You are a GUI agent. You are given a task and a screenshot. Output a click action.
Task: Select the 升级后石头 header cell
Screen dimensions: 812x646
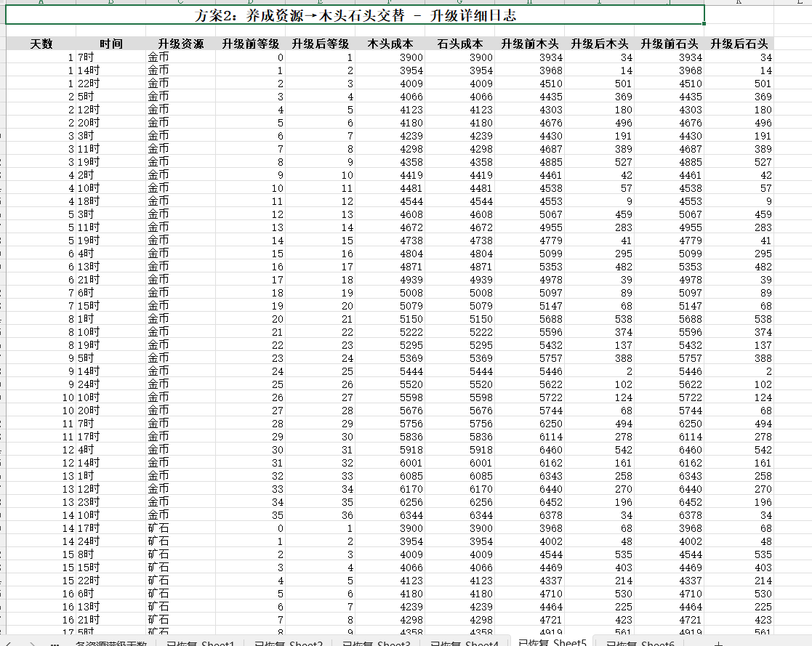pyautogui.click(x=739, y=44)
